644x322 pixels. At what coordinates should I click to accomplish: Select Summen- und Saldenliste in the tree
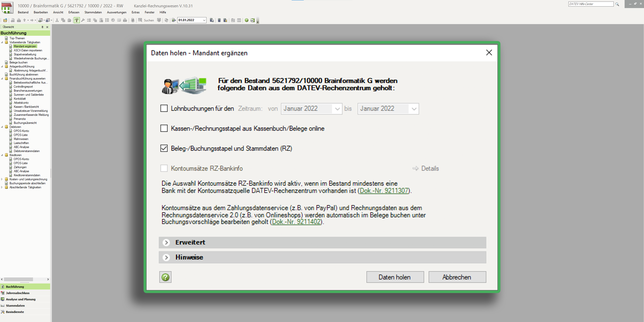(29, 95)
